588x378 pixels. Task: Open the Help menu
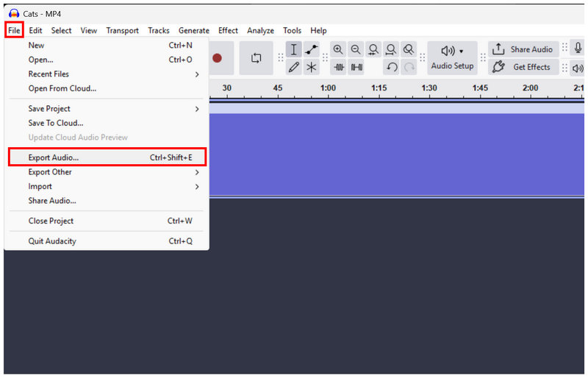click(x=318, y=30)
